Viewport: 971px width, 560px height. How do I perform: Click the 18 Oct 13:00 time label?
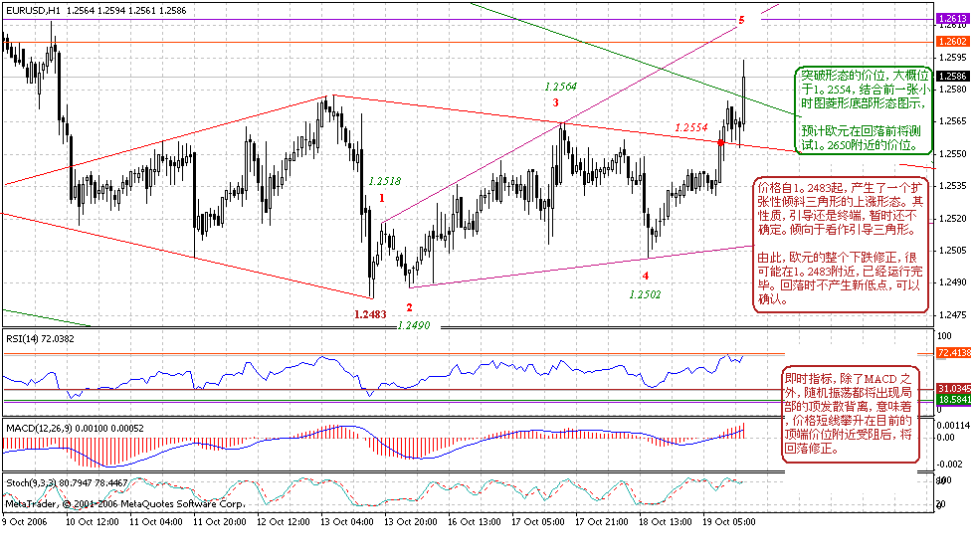[x=666, y=522]
